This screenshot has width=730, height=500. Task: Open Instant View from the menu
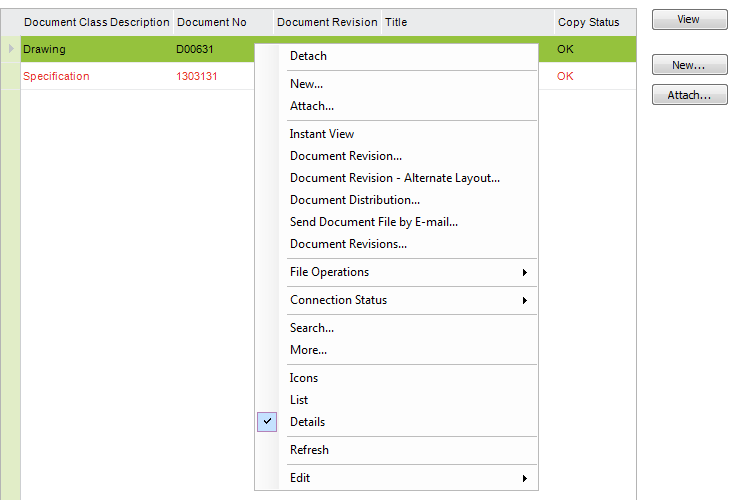(322, 134)
